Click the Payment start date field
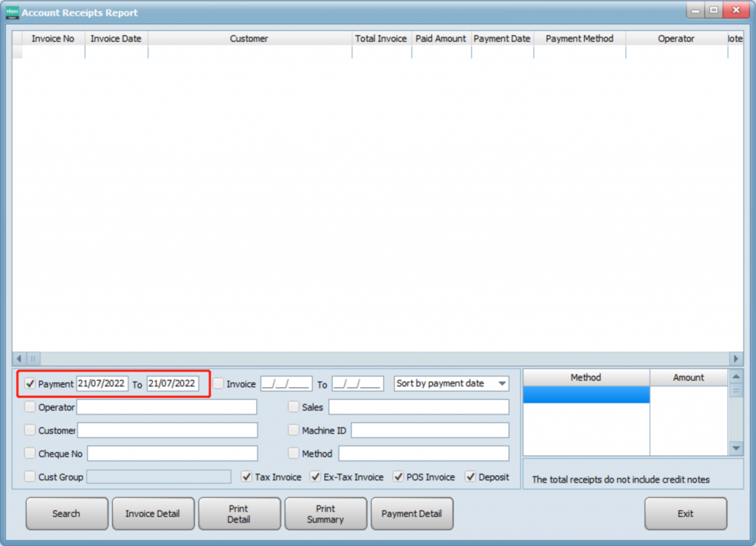Screen dimensions: 756x546 coord(102,383)
